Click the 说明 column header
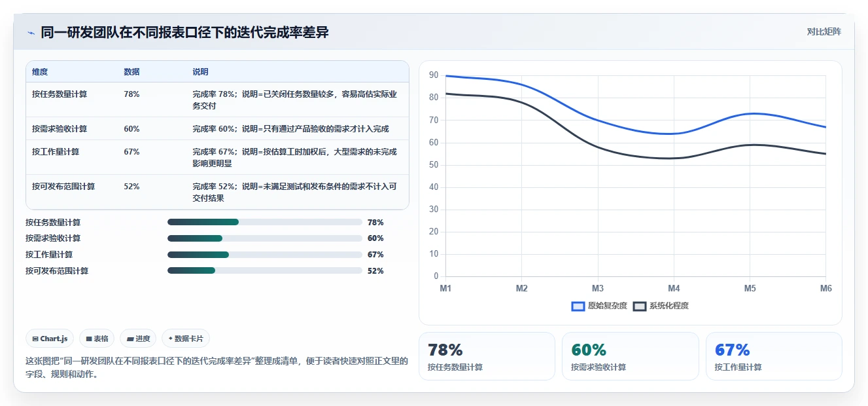The image size is (868, 406). pyautogui.click(x=200, y=71)
